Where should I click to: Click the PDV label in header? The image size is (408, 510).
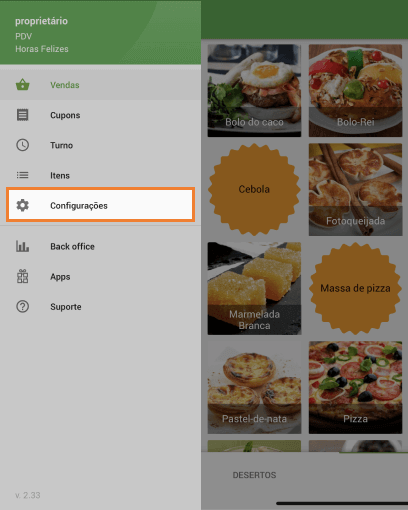click(x=23, y=36)
